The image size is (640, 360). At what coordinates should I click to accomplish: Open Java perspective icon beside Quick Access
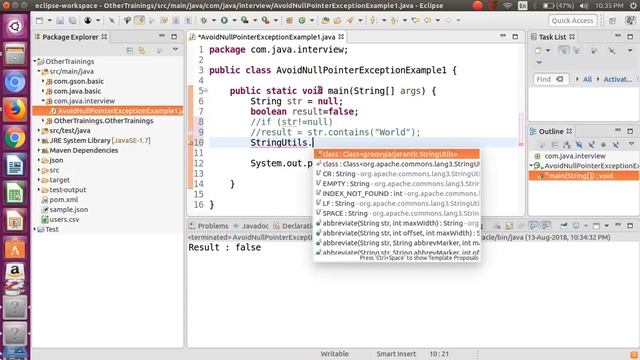[630, 20]
